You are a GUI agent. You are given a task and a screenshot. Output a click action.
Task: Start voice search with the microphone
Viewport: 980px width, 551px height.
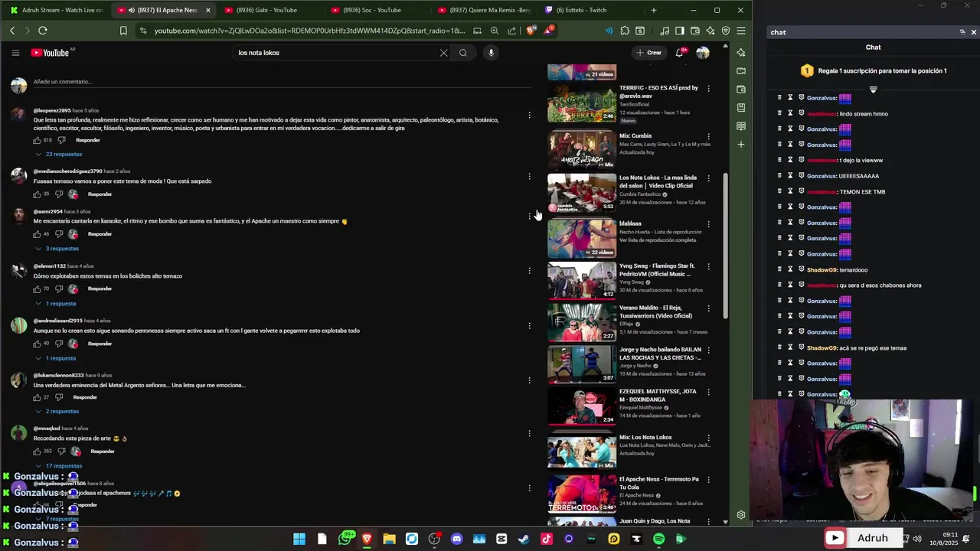click(491, 53)
